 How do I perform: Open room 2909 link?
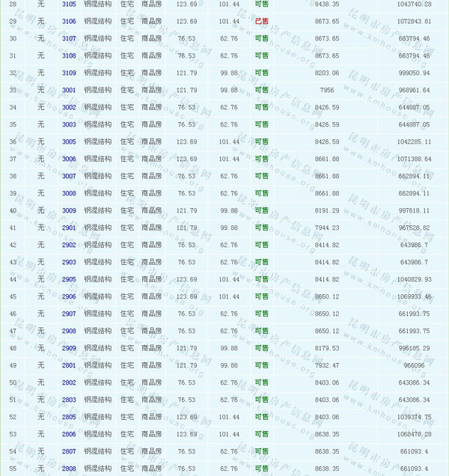click(69, 348)
